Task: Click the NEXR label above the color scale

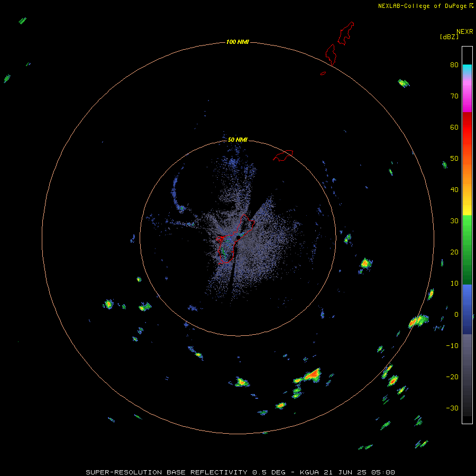Action: 465,32
